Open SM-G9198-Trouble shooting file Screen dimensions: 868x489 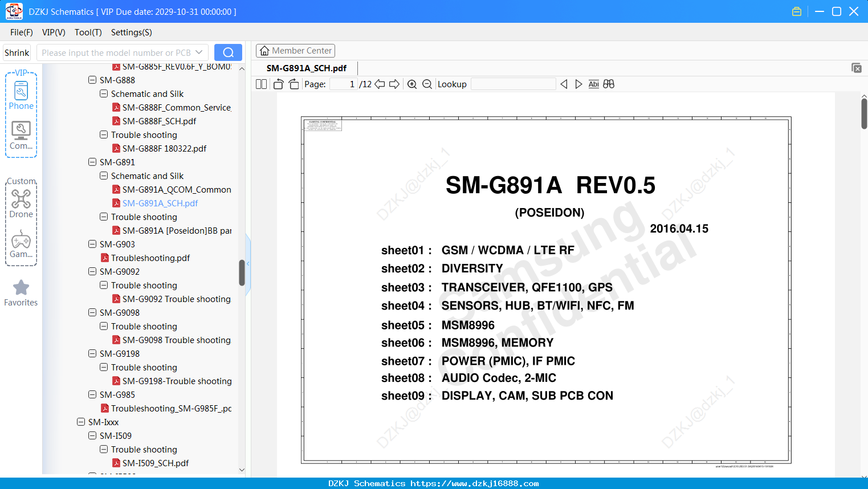pyautogui.click(x=172, y=381)
